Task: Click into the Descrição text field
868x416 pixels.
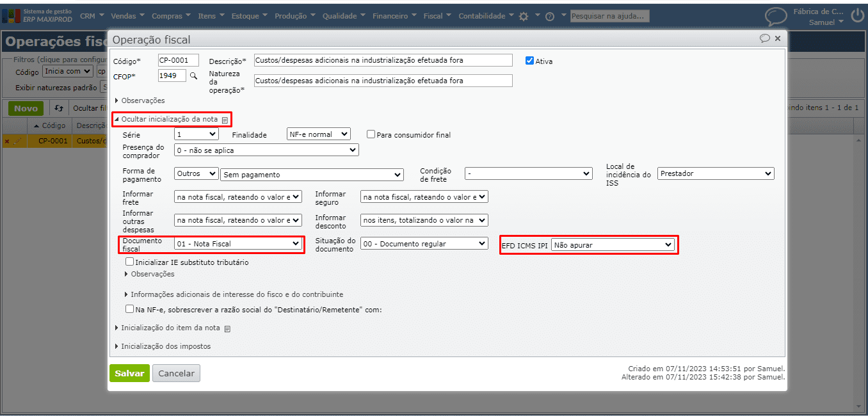Action: 383,60
